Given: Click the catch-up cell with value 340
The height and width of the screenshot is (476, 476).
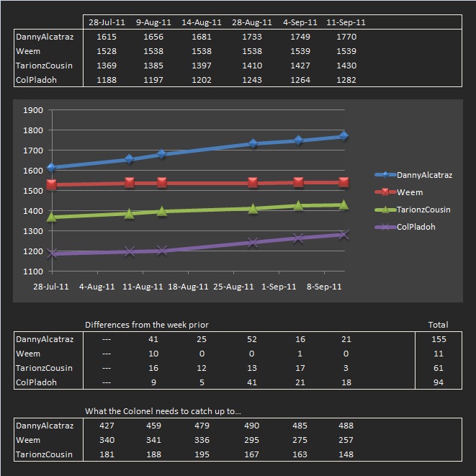Looking at the screenshot, I should (107, 440).
